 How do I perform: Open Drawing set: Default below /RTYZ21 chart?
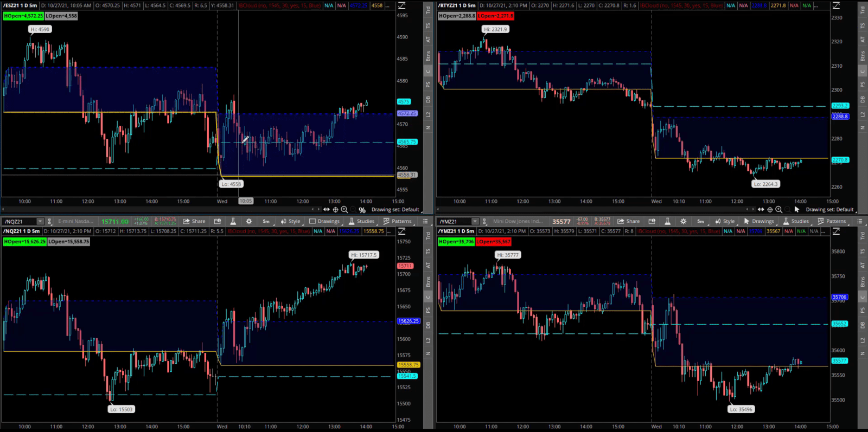tap(829, 210)
